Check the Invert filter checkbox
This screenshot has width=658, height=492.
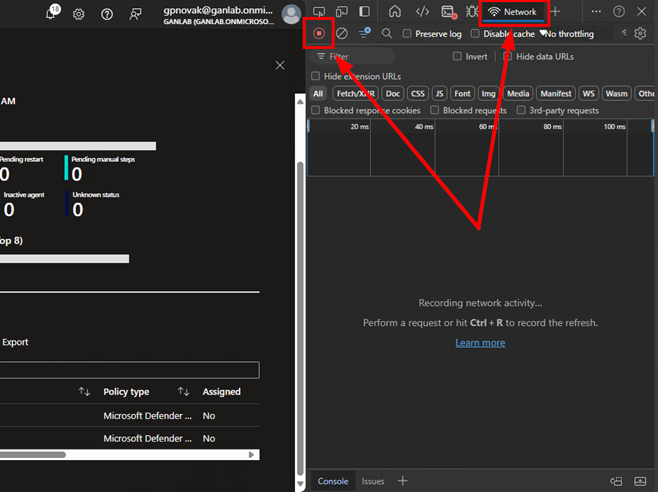457,57
